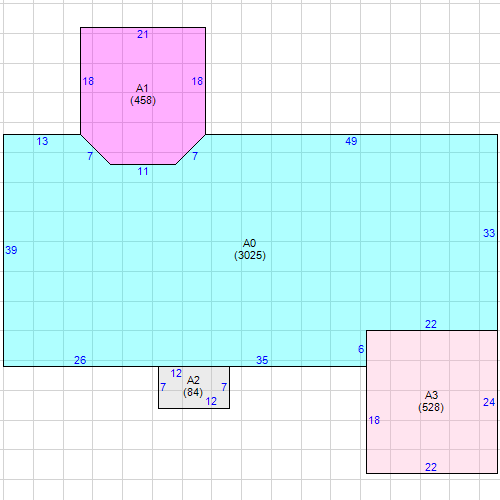500x500 pixels.
Task: Select the A1 (458) area label
Action: coord(143,94)
